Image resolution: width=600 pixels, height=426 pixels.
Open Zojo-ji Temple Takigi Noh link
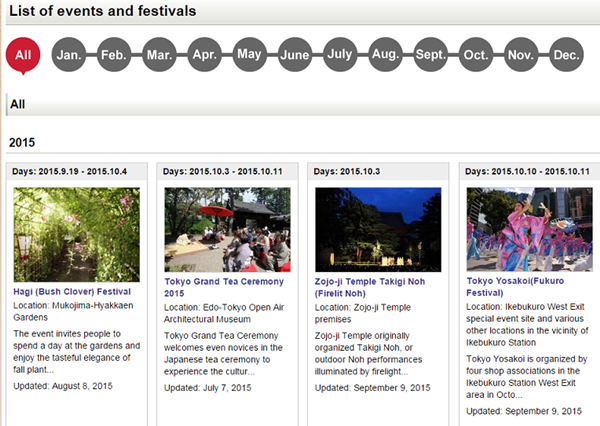point(370,287)
